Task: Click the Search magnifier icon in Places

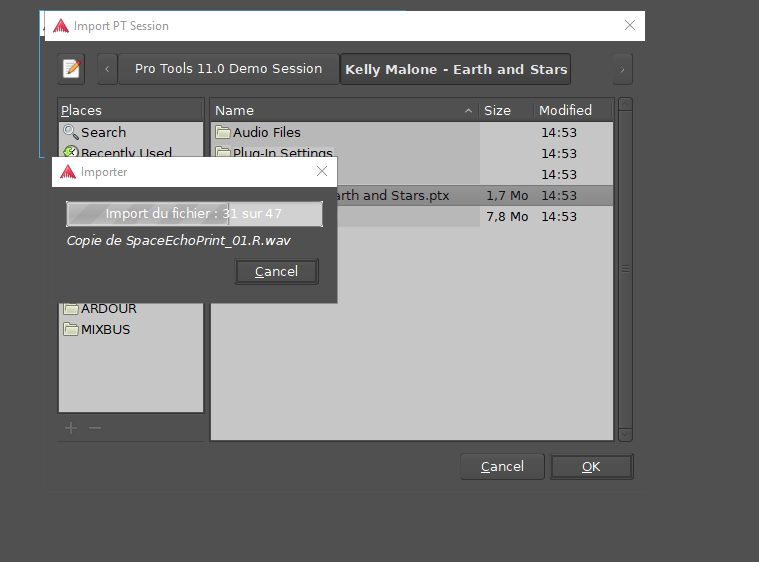Action: [x=70, y=132]
